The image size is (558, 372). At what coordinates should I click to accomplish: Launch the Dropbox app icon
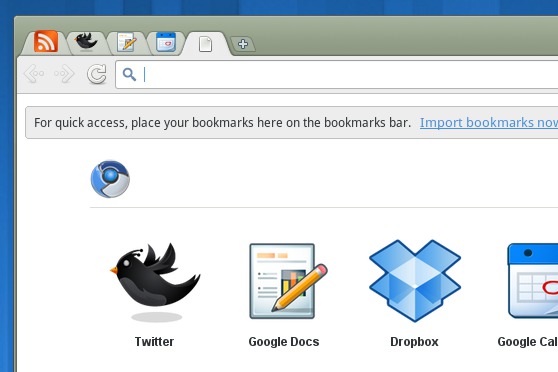click(x=415, y=281)
